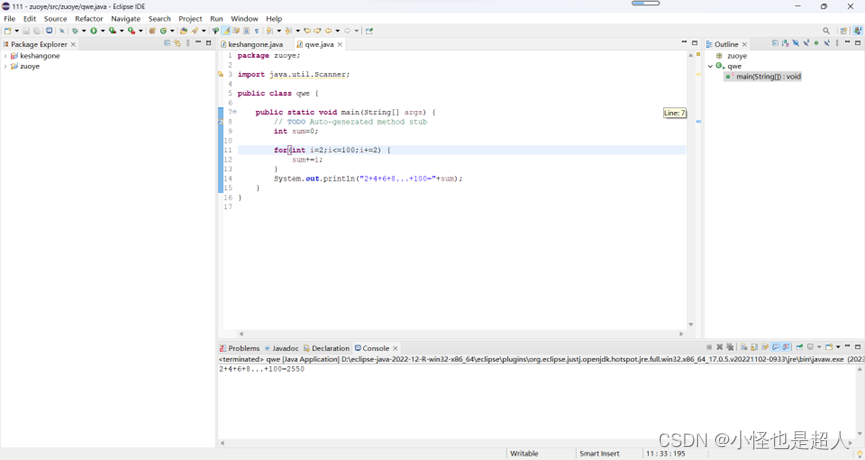Click Remove All Terminated Launches icon
Image resolution: width=865 pixels, height=460 pixels.
pyautogui.click(x=730, y=347)
